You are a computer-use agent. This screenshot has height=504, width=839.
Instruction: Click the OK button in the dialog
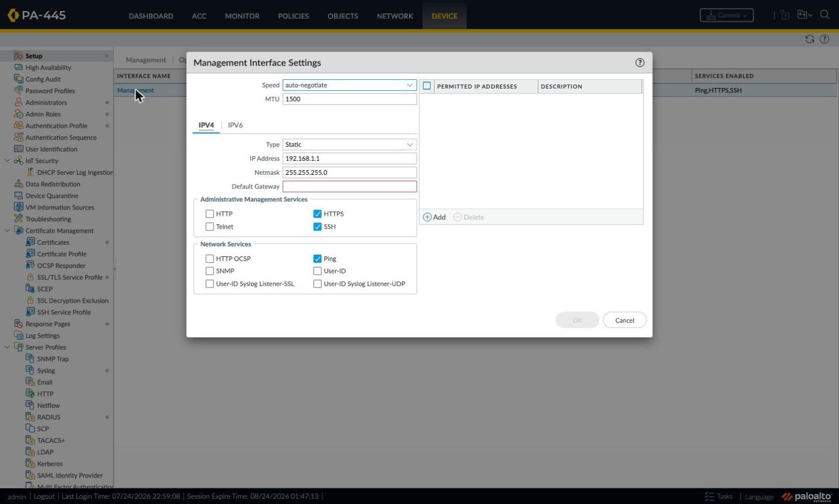(577, 320)
